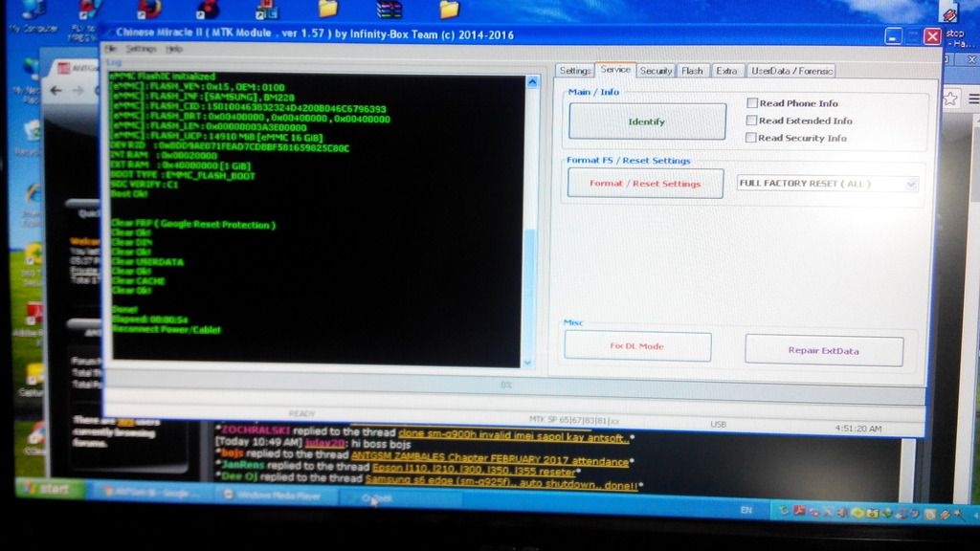The height and width of the screenshot is (551, 980).
Task: Click the log scrollbar down arrow
Action: [527, 362]
